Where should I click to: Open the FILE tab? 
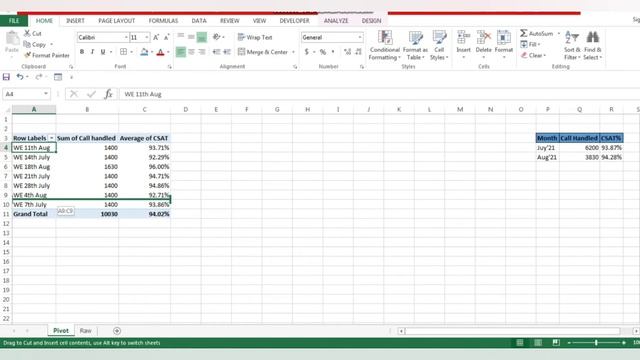pyautogui.click(x=14, y=21)
